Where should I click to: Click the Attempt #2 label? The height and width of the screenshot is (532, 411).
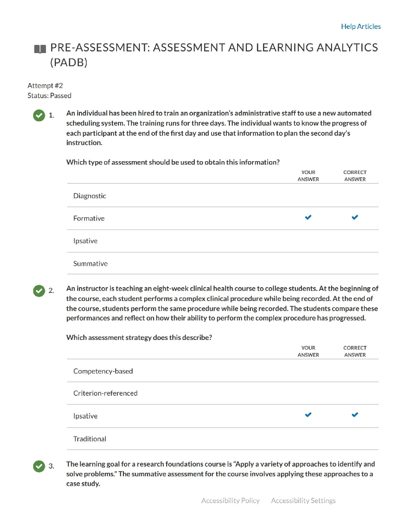[45, 86]
